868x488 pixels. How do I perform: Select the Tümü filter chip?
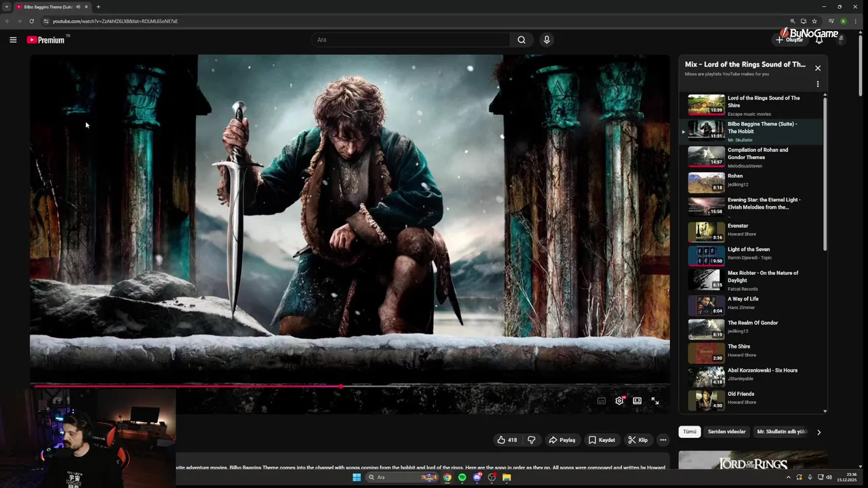(690, 432)
